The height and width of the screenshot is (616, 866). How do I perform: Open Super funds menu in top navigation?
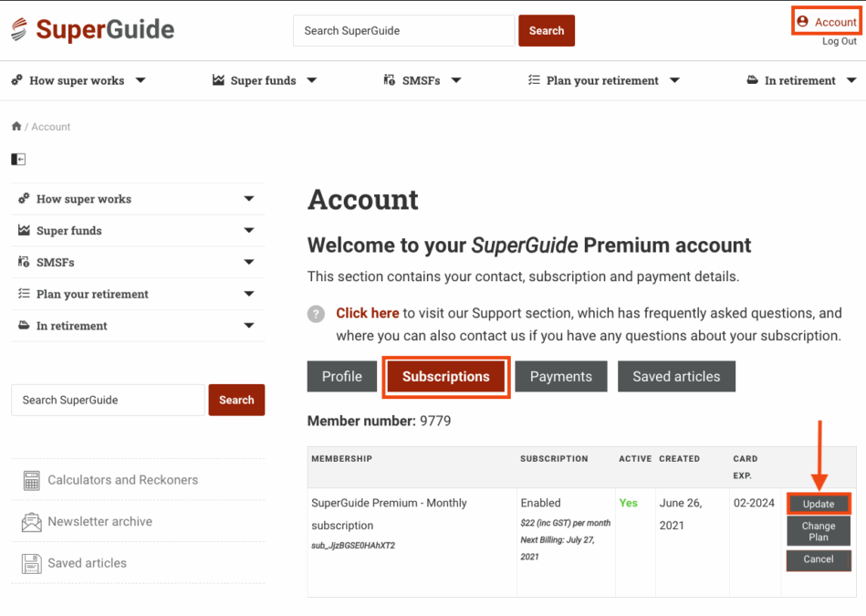(x=263, y=80)
